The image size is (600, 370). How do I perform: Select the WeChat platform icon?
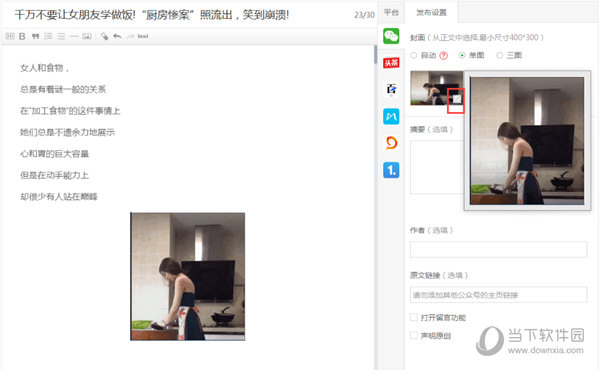(391, 36)
